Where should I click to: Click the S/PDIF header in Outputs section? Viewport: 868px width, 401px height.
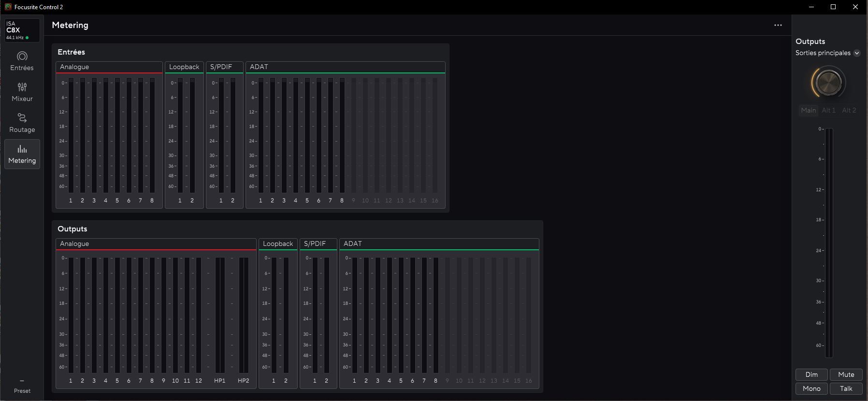click(318, 244)
